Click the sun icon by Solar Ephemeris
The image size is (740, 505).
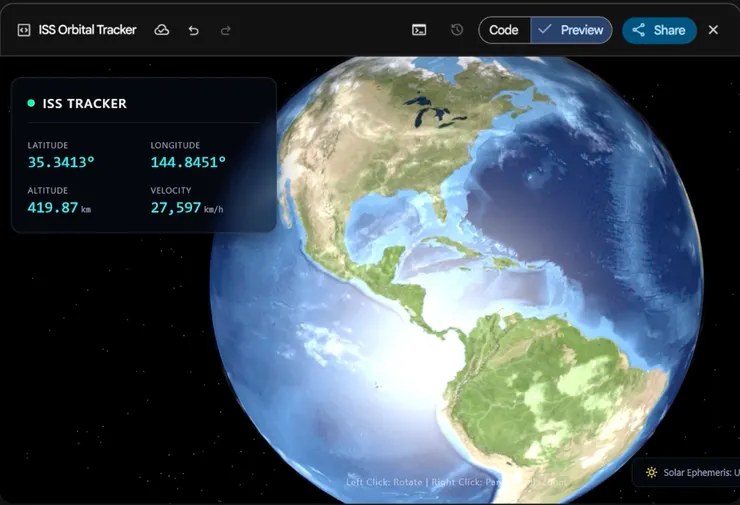click(x=651, y=472)
